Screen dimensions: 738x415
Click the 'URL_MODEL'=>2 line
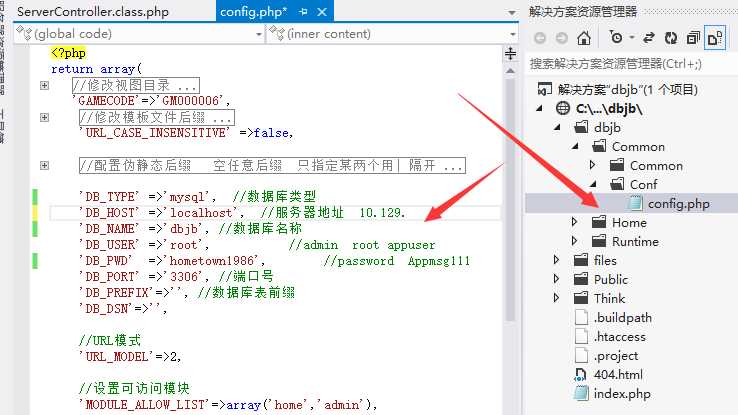tap(129, 357)
